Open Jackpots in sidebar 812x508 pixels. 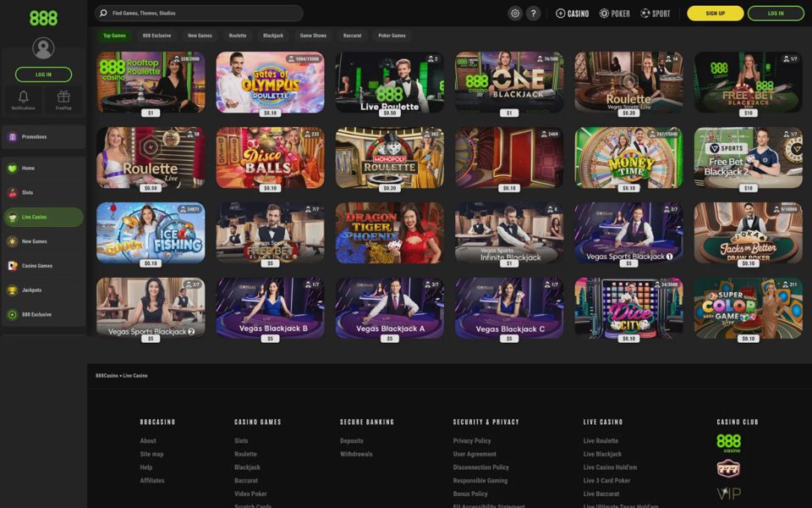tap(43, 290)
